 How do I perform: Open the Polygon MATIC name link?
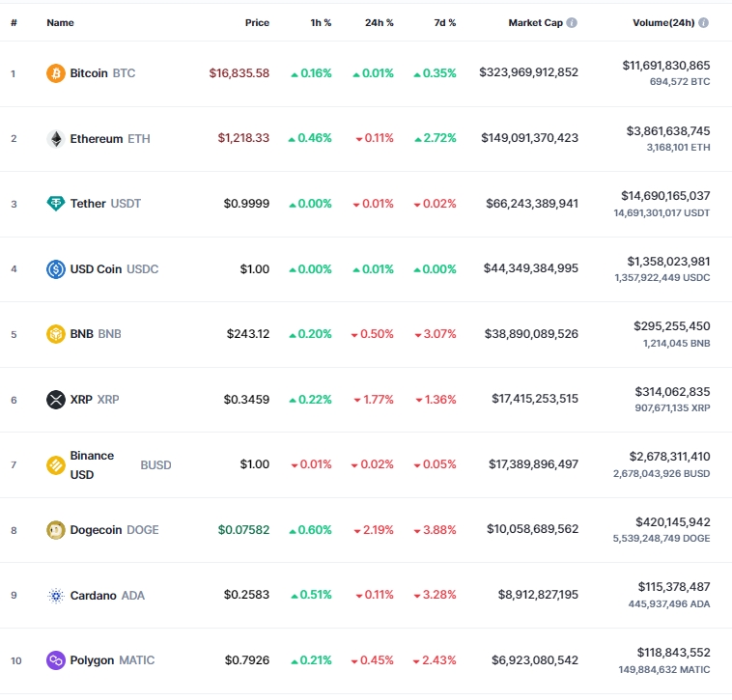click(112, 660)
